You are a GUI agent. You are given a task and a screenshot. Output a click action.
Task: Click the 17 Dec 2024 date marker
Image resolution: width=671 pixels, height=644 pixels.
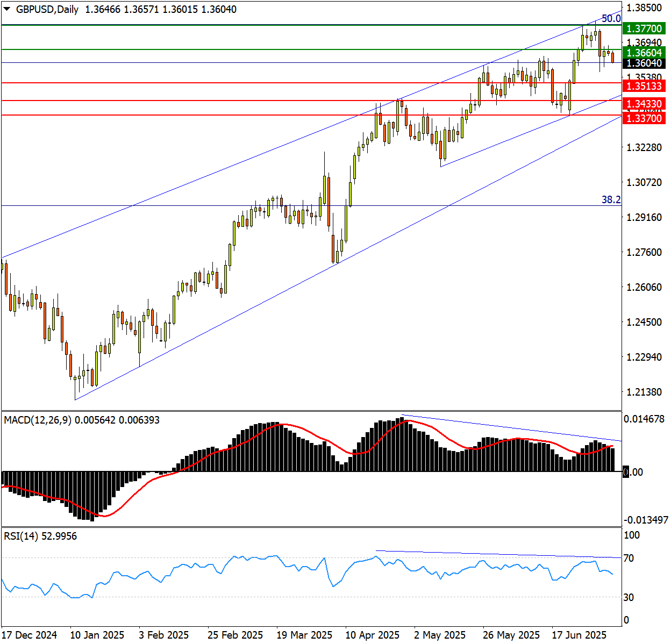tap(29, 635)
